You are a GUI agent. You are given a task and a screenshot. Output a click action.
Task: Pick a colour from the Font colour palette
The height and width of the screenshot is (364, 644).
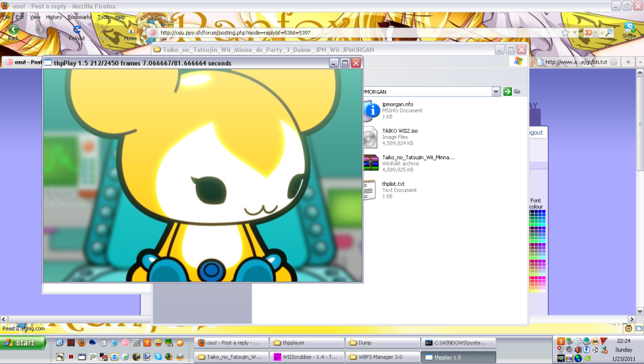[537, 251]
